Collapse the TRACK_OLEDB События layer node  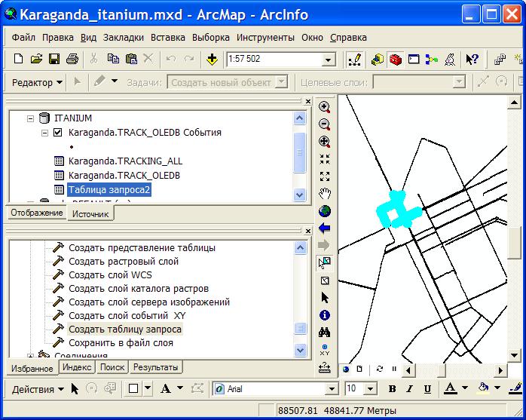click(x=44, y=133)
